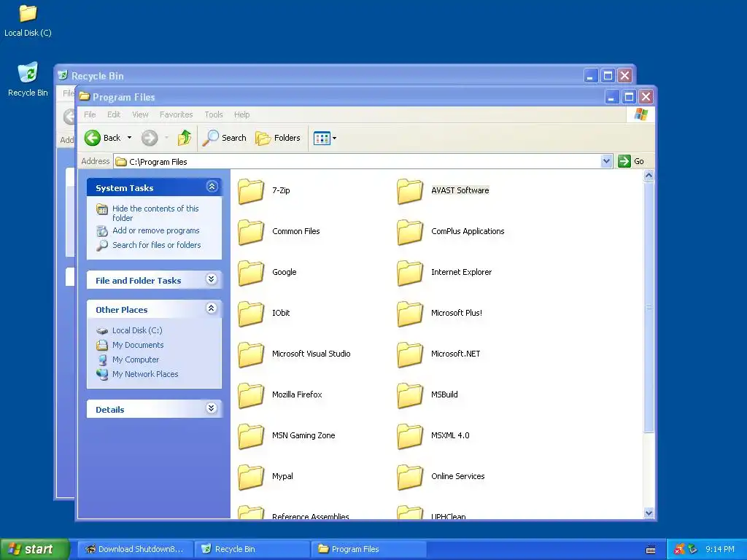Open the 7-Zip folder icon
This screenshot has height=560, width=747.
(x=251, y=191)
